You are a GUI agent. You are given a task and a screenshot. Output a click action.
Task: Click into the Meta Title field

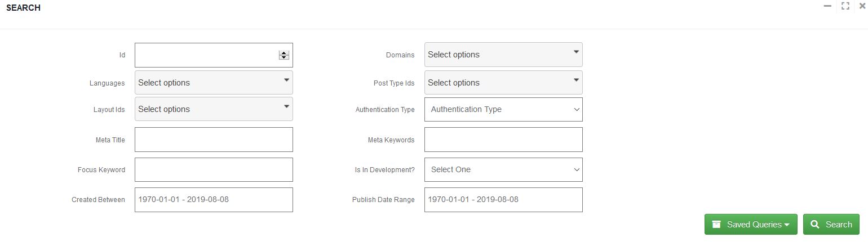tap(214, 140)
